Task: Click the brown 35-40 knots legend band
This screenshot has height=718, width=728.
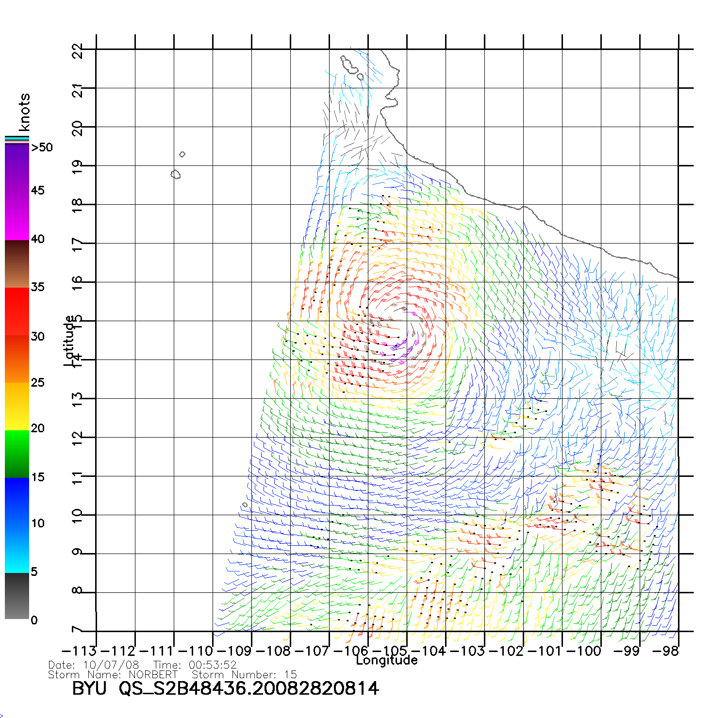Action: (17, 264)
